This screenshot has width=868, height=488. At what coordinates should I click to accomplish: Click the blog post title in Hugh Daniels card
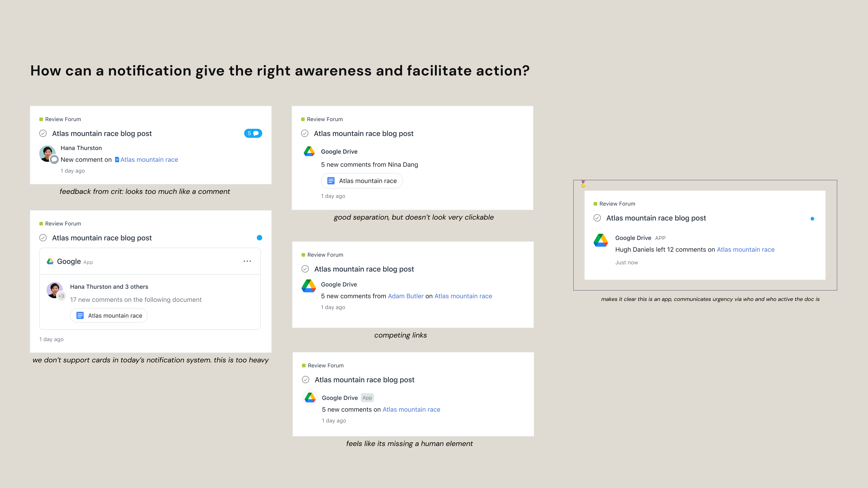click(656, 218)
